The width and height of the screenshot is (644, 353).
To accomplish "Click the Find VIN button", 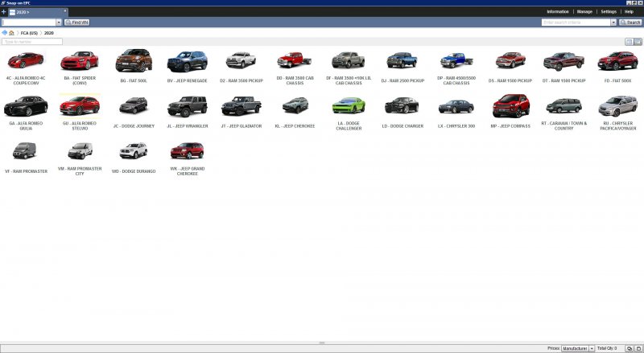I will tap(76, 23).
